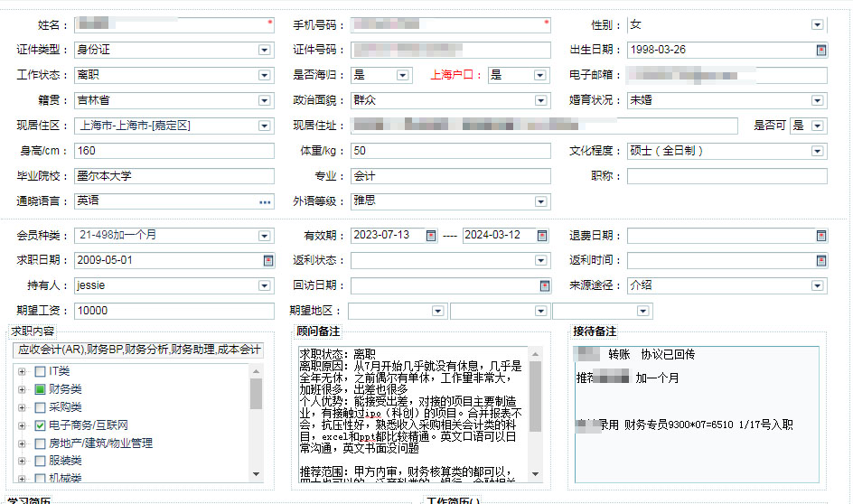Image resolution: width=853 pixels, height=504 pixels.
Task: Expand the 采购类 tree node
Action: (22, 407)
